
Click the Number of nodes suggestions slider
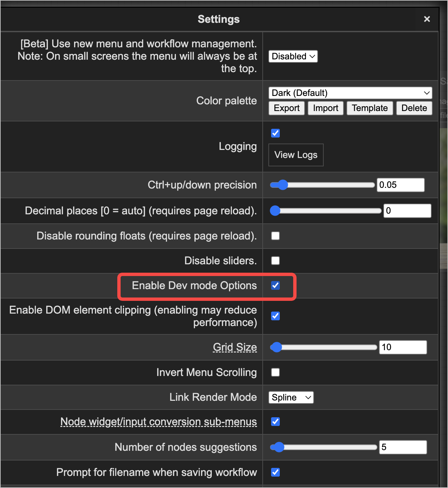[324, 447]
